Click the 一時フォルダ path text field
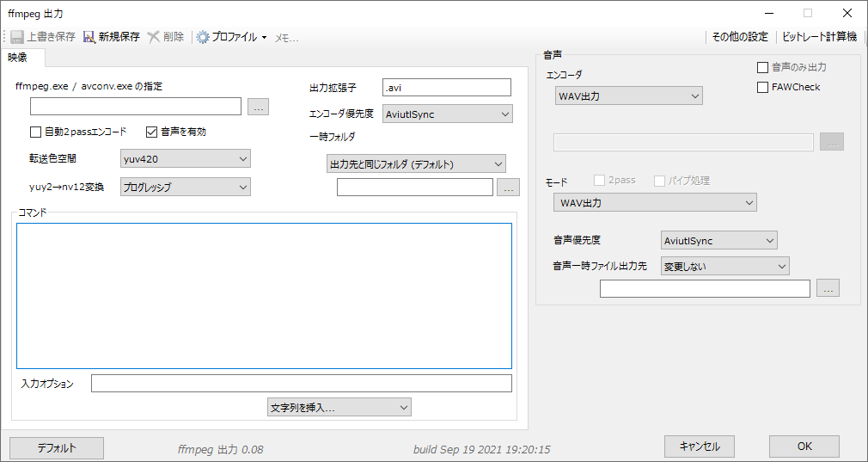The height and width of the screenshot is (462, 868). [414, 188]
